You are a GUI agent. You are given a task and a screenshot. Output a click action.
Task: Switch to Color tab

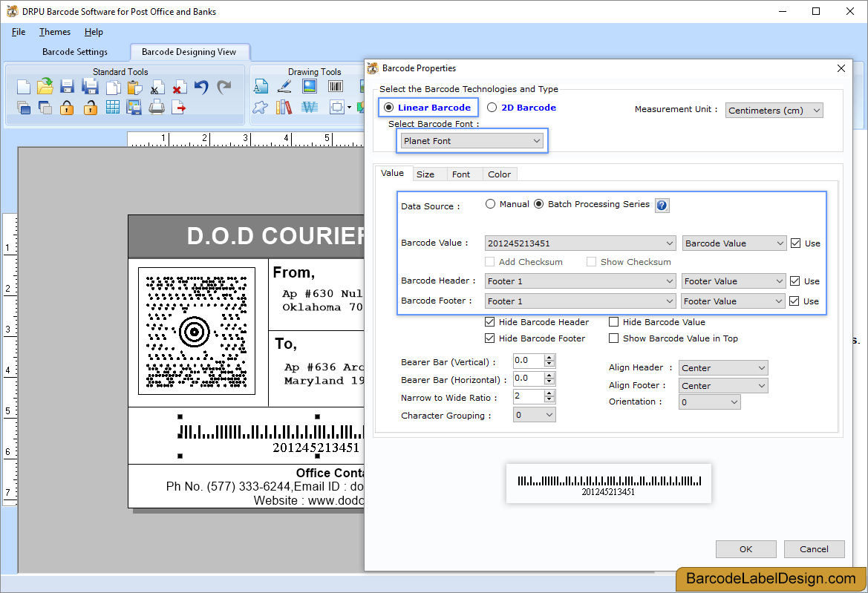(x=499, y=174)
